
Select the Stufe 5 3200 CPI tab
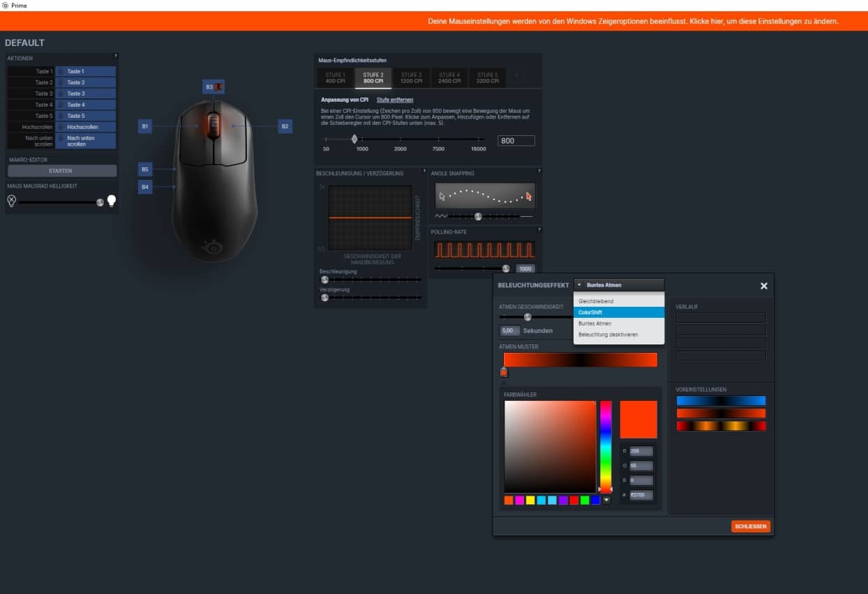(487, 77)
